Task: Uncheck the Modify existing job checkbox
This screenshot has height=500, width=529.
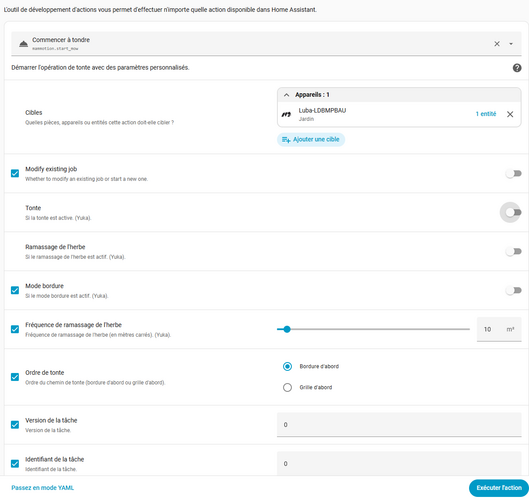Action: point(15,173)
